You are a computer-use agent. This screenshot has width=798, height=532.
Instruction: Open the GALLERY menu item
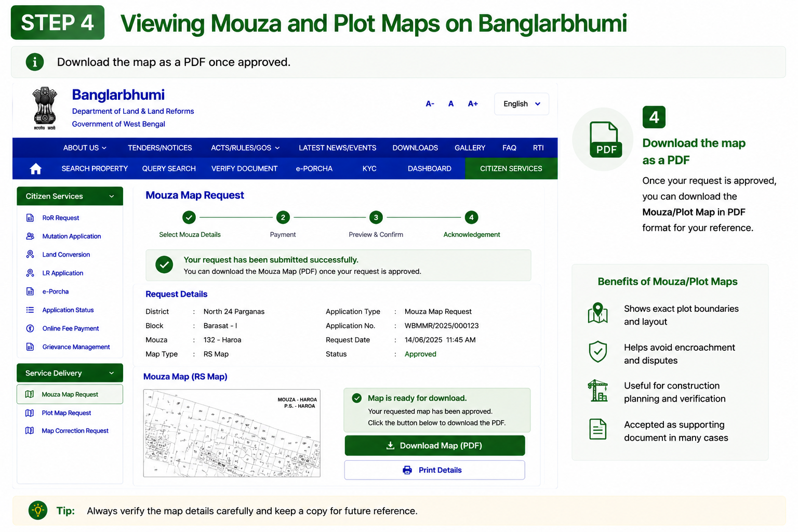click(x=470, y=148)
